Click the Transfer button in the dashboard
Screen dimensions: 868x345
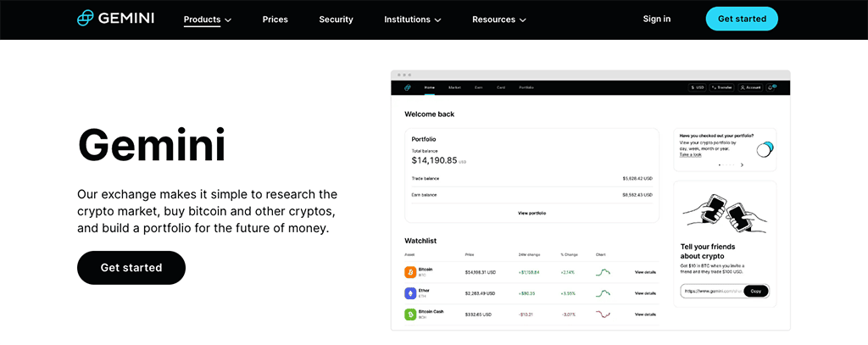point(722,87)
